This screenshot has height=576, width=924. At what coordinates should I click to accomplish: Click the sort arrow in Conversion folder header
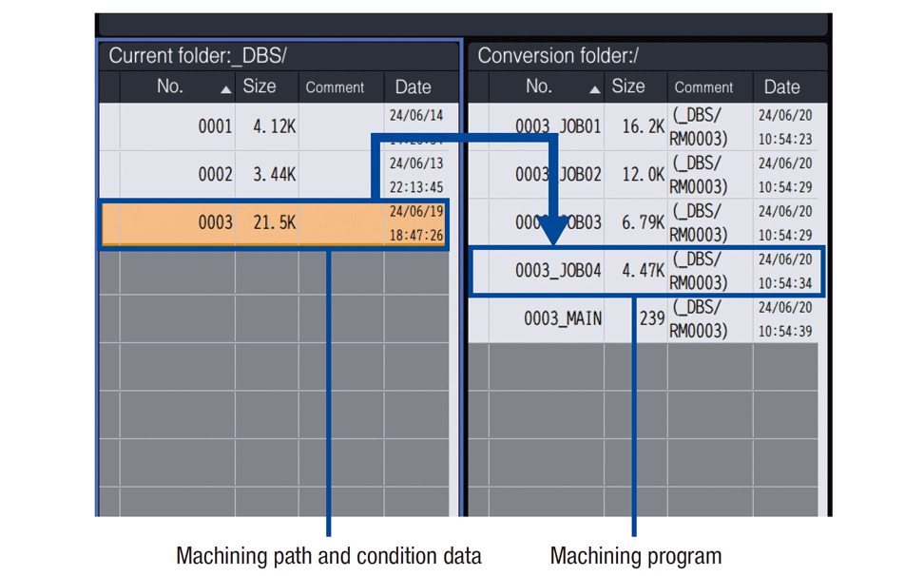(x=595, y=89)
